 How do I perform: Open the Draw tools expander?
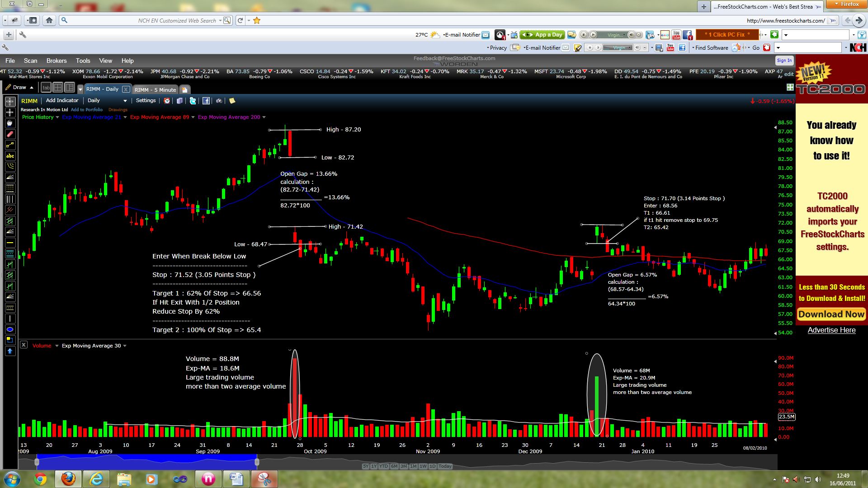tap(32, 88)
